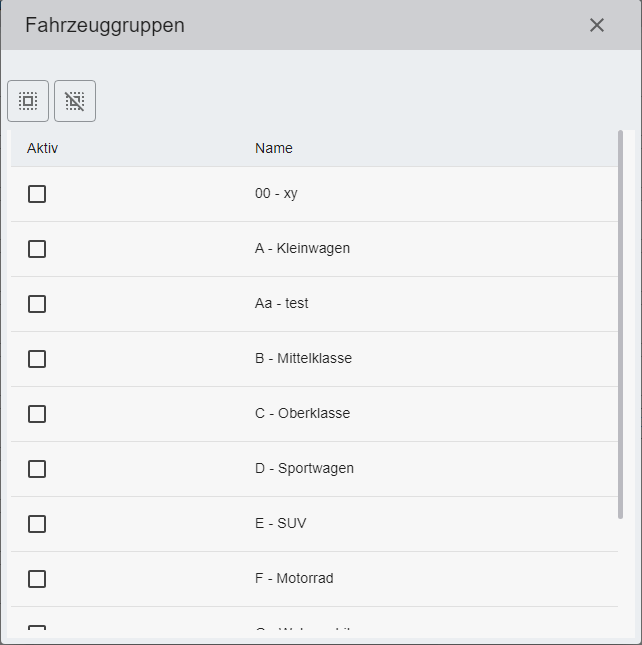Click the 00 - xy row name
Screen dimensions: 642x645
(x=276, y=193)
